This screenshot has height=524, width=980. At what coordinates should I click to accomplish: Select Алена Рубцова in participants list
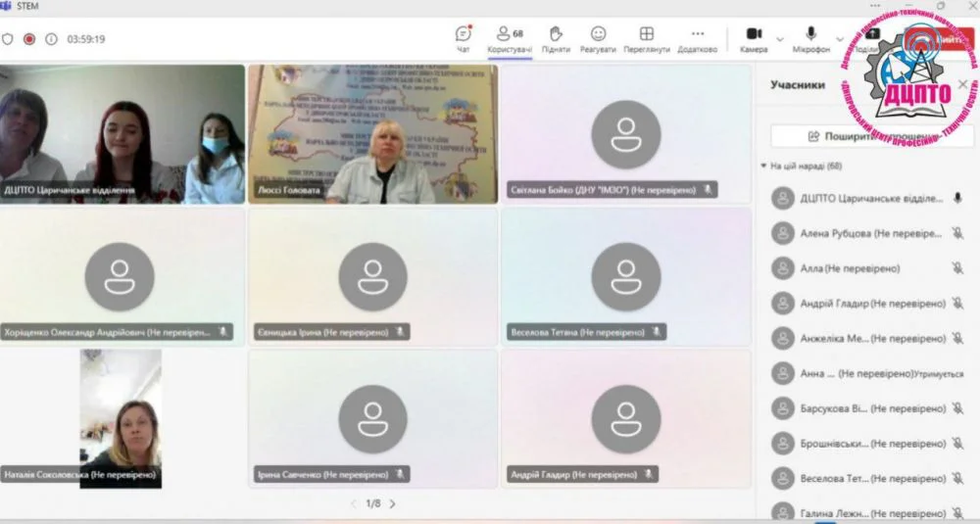(868, 233)
